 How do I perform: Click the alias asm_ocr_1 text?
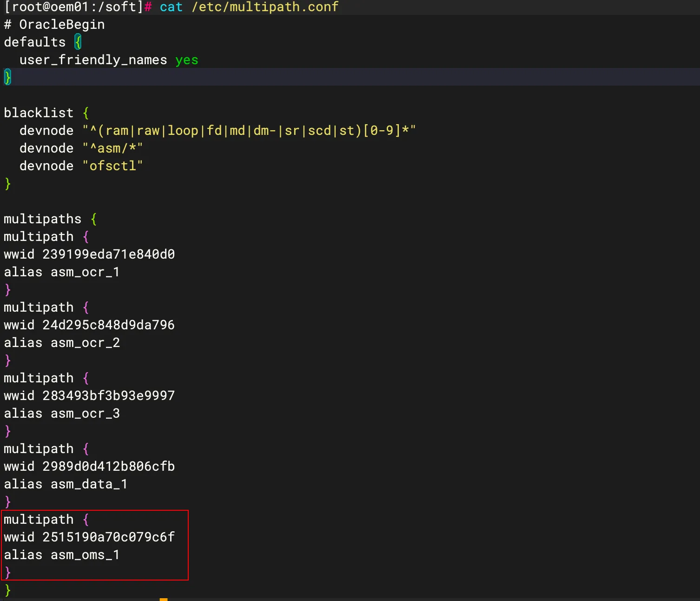click(62, 272)
